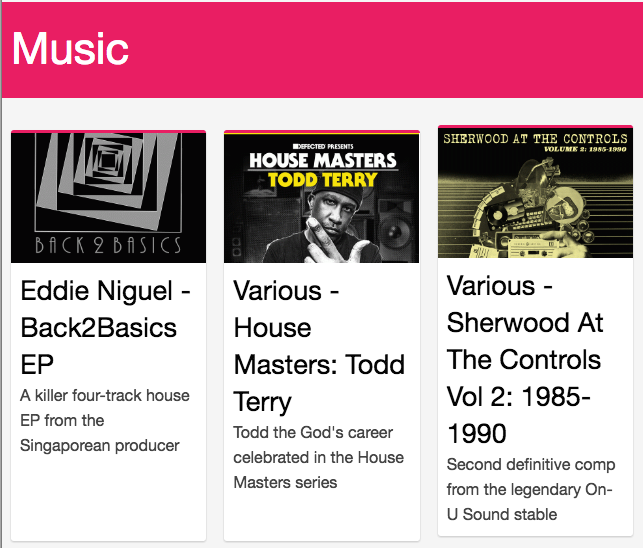Click gray gap between header and cards
Screen dimensions: 643x548
[321, 114]
